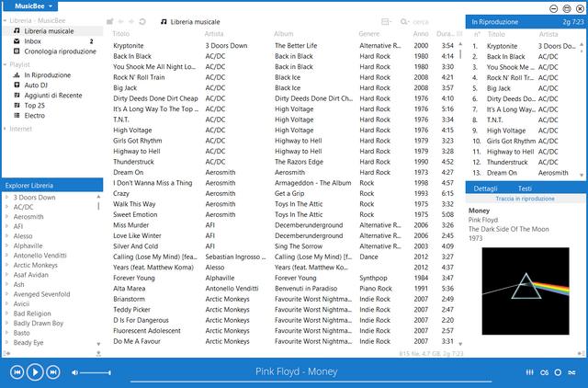The height and width of the screenshot is (388, 588).
Task: Switch to the Dettagli tab
Action: click(485, 188)
